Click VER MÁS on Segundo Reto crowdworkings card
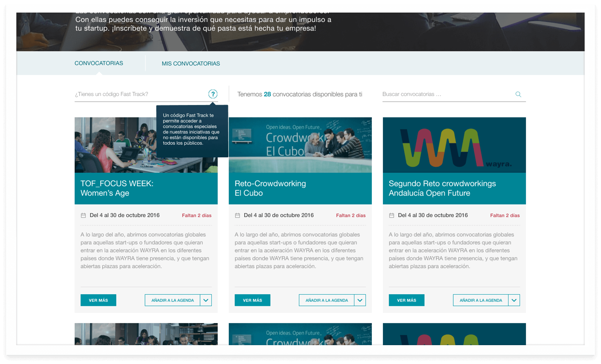601x364 pixels. [x=406, y=300]
